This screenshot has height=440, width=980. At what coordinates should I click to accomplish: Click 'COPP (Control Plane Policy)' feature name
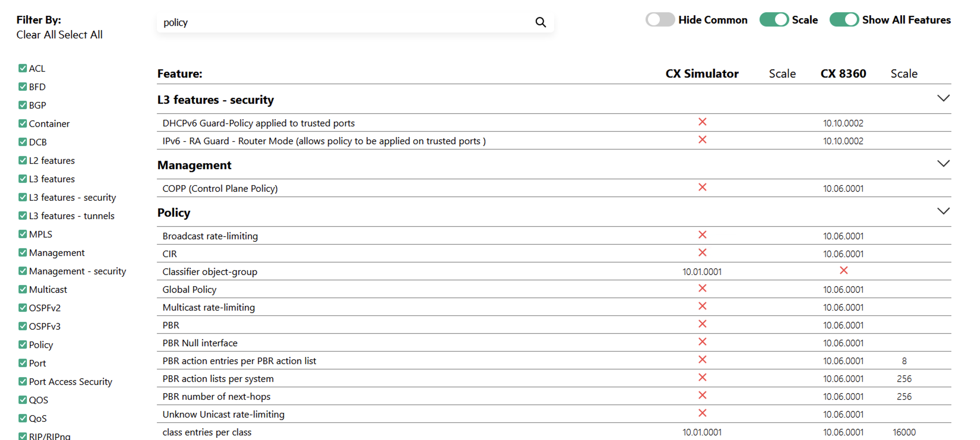[220, 188]
